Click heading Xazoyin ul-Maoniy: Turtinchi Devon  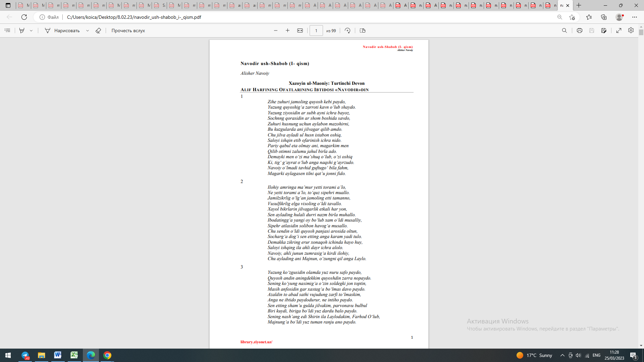click(327, 83)
